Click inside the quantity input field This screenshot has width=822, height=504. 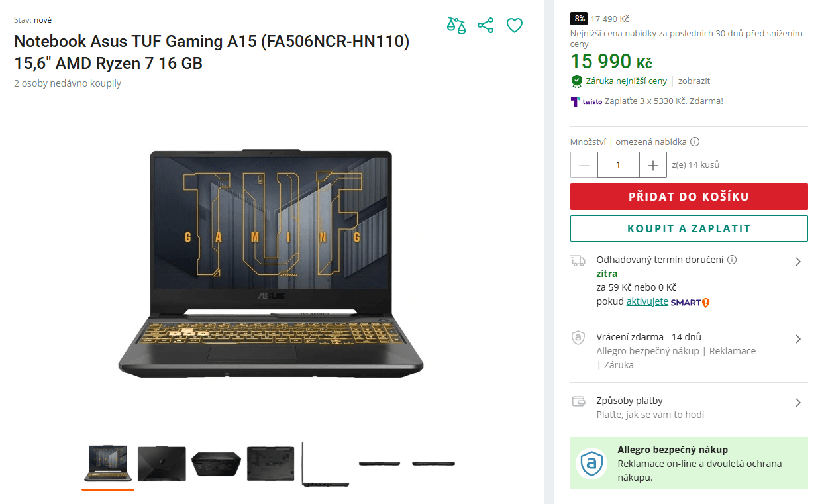tap(619, 165)
